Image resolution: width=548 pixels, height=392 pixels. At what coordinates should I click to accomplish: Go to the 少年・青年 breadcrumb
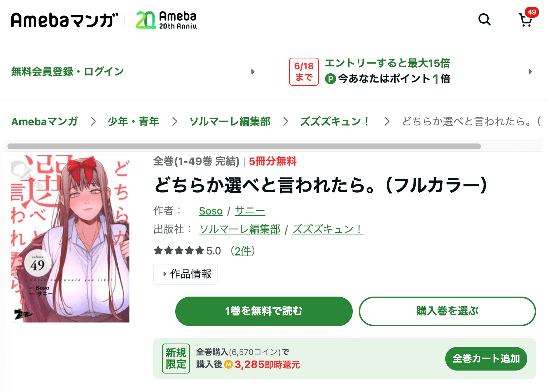coord(133,121)
